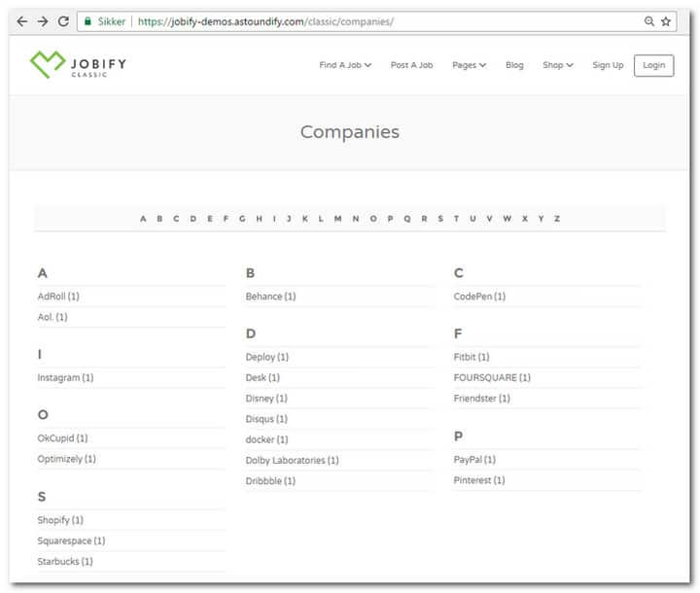700x593 pixels.
Task: Open the Instagram company listing
Action: (65, 377)
